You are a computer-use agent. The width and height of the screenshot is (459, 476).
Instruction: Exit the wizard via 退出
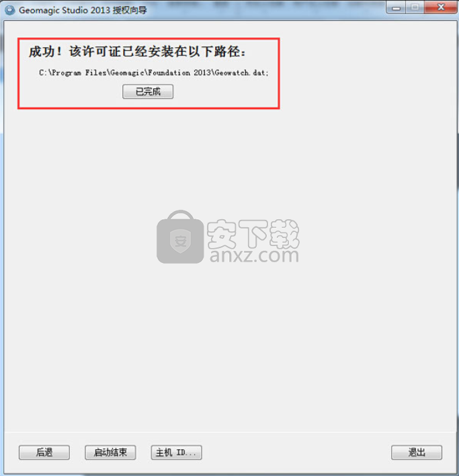(417, 452)
